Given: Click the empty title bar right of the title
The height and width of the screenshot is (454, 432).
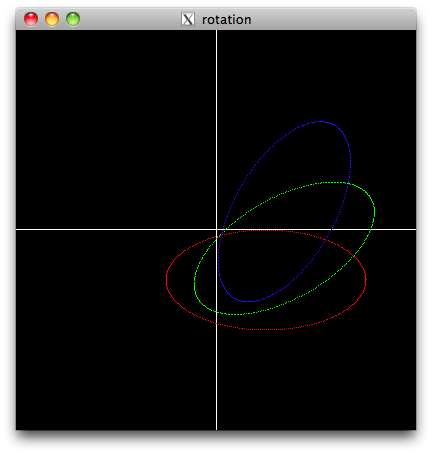Looking at the screenshot, I should click(333, 19).
